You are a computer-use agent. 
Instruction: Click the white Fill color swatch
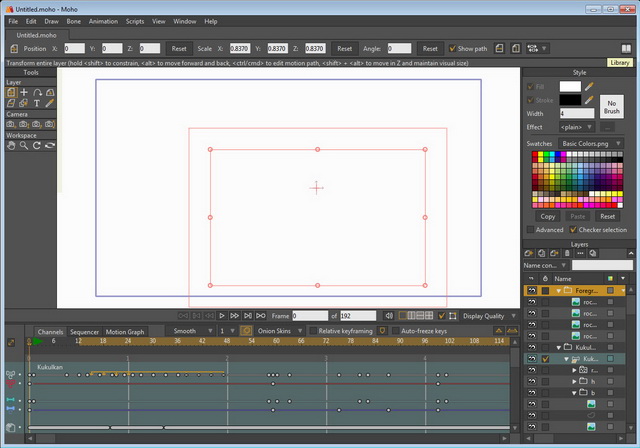pos(570,87)
